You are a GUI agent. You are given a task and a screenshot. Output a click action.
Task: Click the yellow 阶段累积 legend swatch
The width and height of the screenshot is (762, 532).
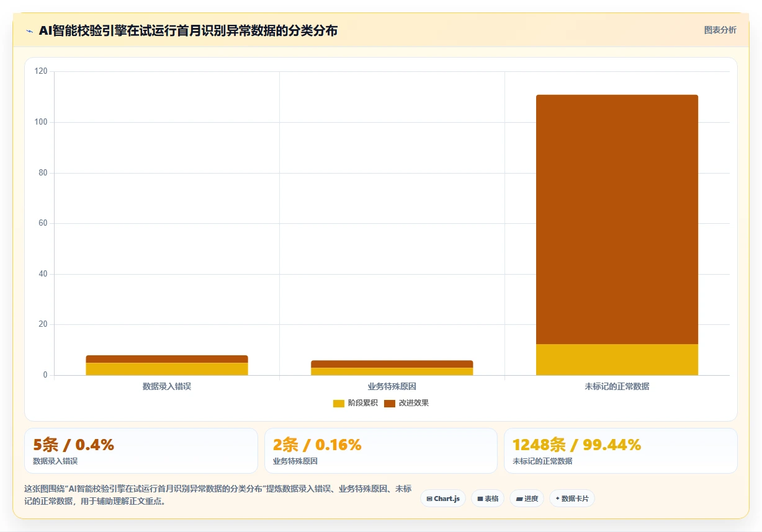339,404
